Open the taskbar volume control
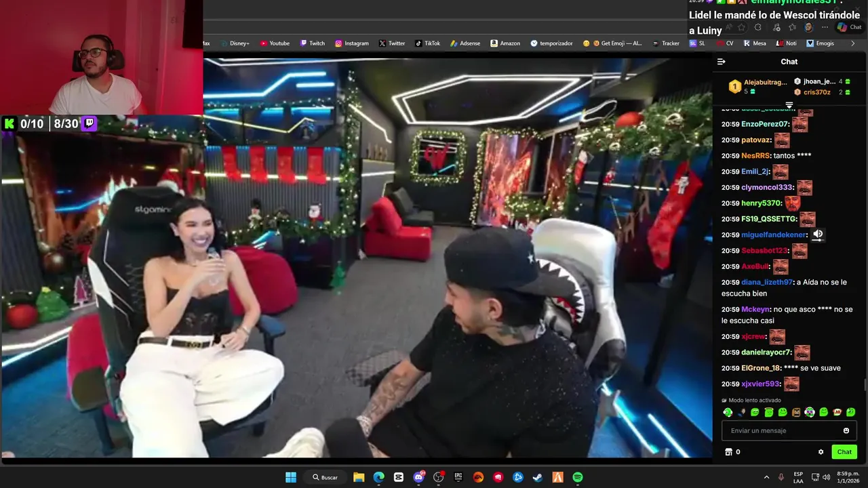 pyautogui.click(x=826, y=477)
